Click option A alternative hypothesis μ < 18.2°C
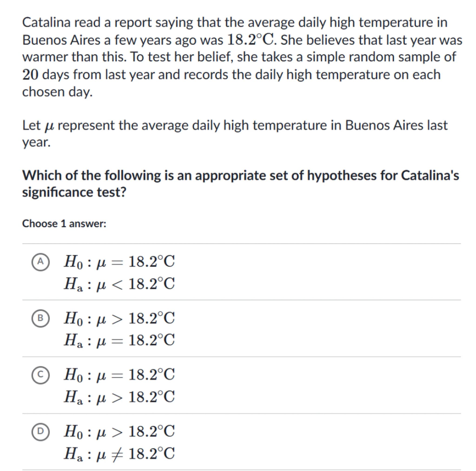 [x=119, y=284]
